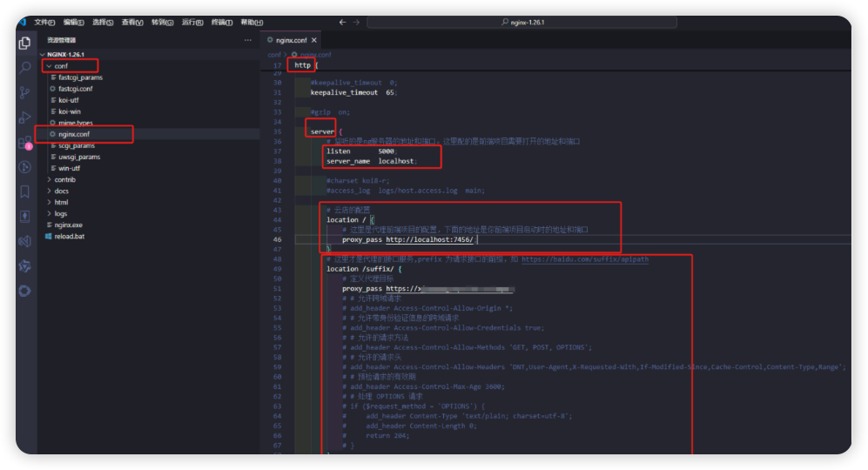
Task: Click the reload.bat Windows file icon
Action: [49, 237]
